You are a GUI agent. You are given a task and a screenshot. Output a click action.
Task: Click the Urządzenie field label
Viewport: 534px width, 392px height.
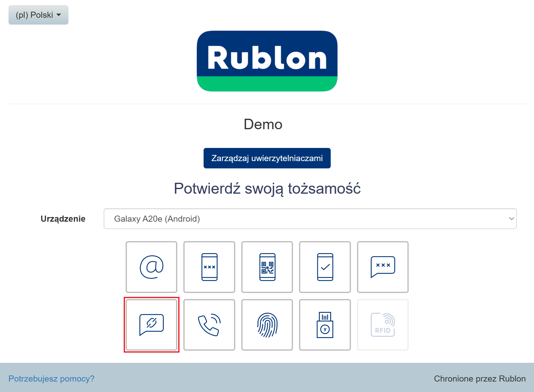tap(63, 219)
